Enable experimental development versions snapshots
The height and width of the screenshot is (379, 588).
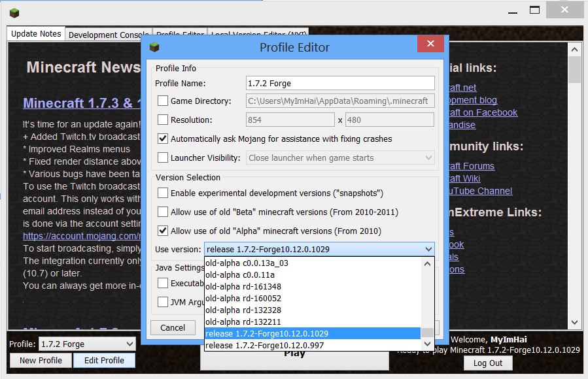[x=163, y=193]
